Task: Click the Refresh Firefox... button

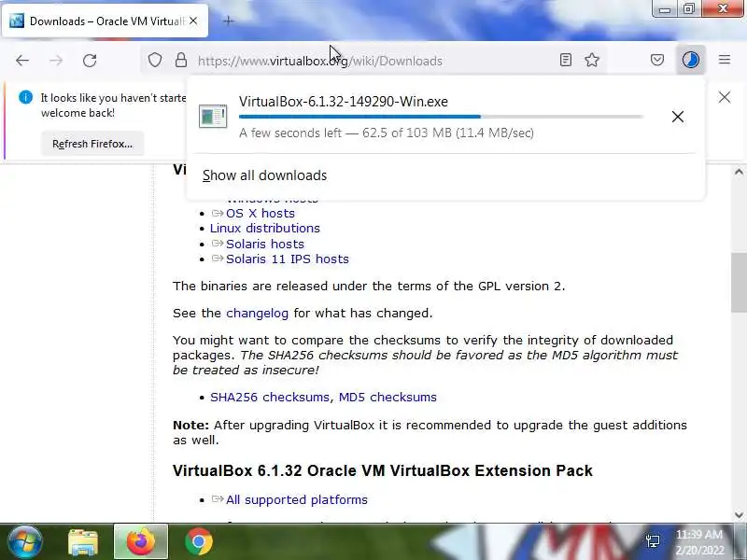Action: pyautogui.click(x=92, y=144)
